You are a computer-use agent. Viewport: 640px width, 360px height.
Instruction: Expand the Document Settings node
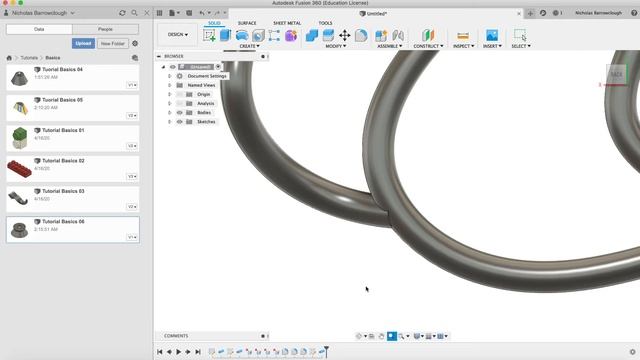(x=169, y=76)
